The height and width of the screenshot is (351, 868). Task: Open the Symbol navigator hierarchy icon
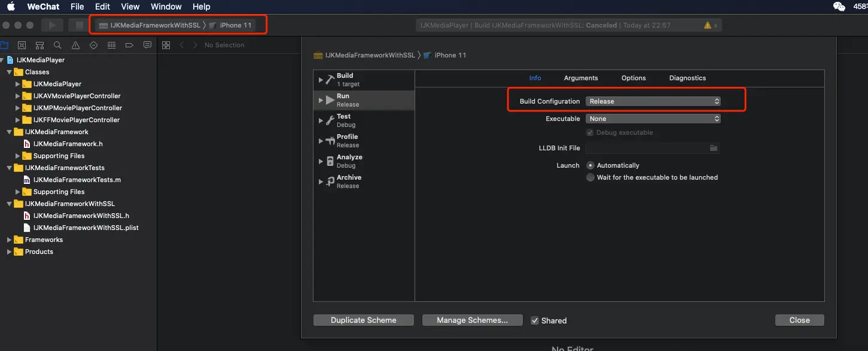coord(39,45)
